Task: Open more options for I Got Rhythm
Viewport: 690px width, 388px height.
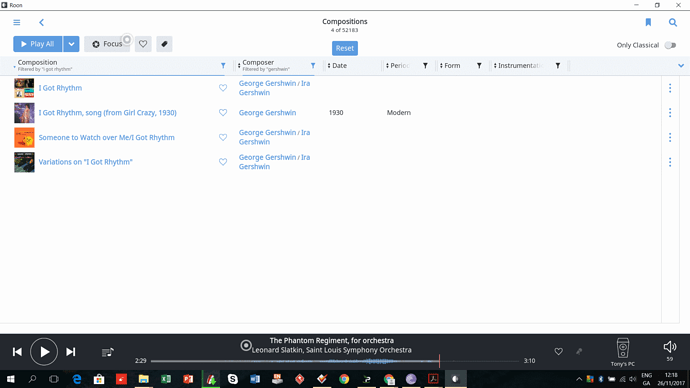Action: (x=670, y=88)
